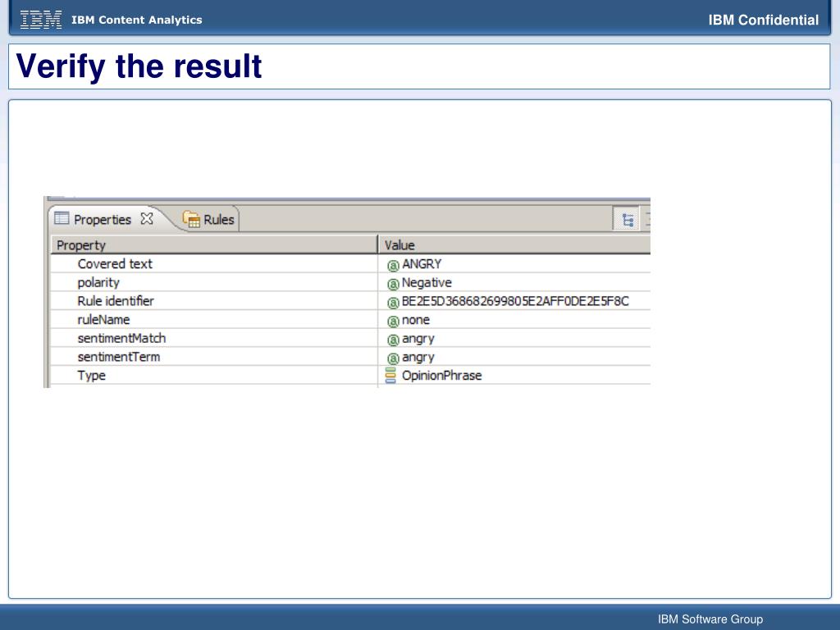Click the string icon beside sentimentTerm angry
The width and height of the screenshot is (840, 630).
[393, 358]
